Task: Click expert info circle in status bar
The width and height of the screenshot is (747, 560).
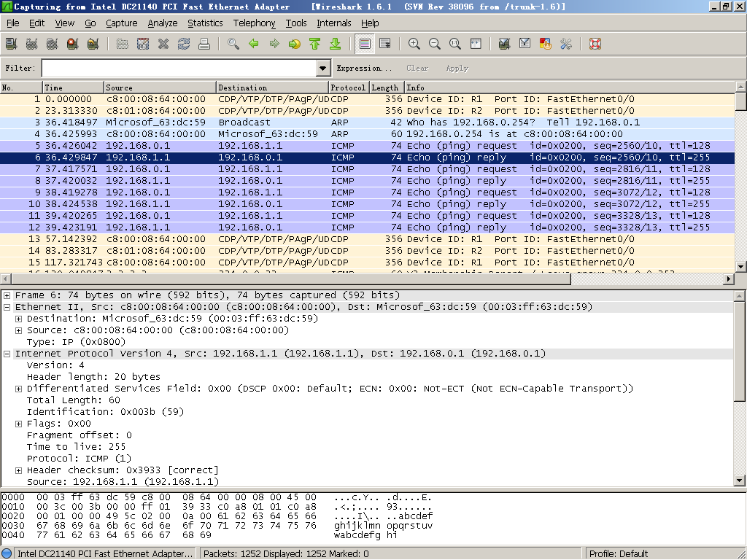Action: 7,554
